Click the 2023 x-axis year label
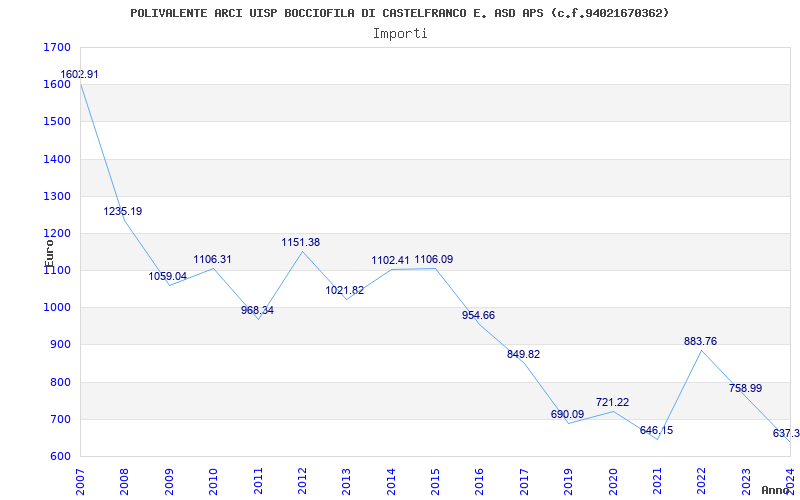 [x=746, y=481]
